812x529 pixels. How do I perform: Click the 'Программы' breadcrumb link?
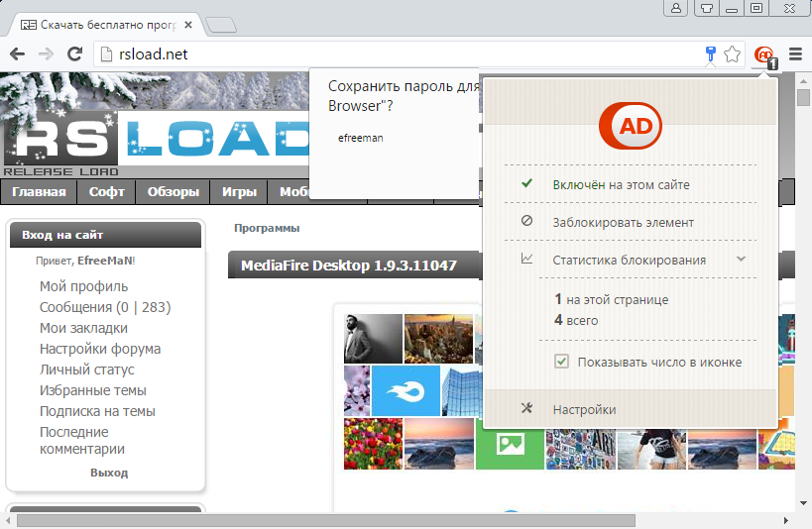pyautogui.click(x=267, y=228)
